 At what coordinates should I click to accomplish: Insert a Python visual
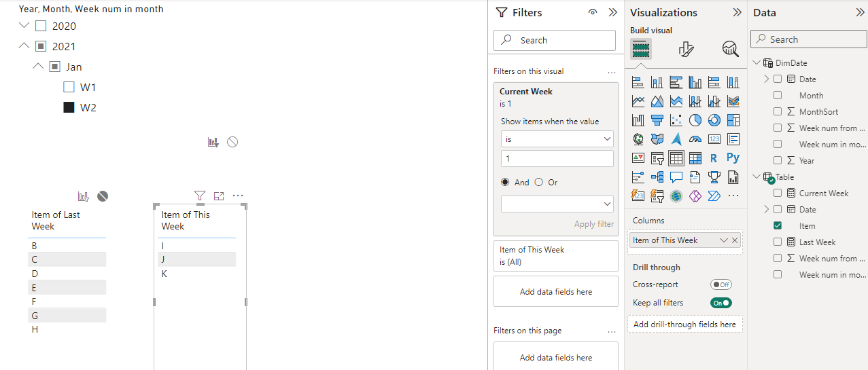[733, 158]
